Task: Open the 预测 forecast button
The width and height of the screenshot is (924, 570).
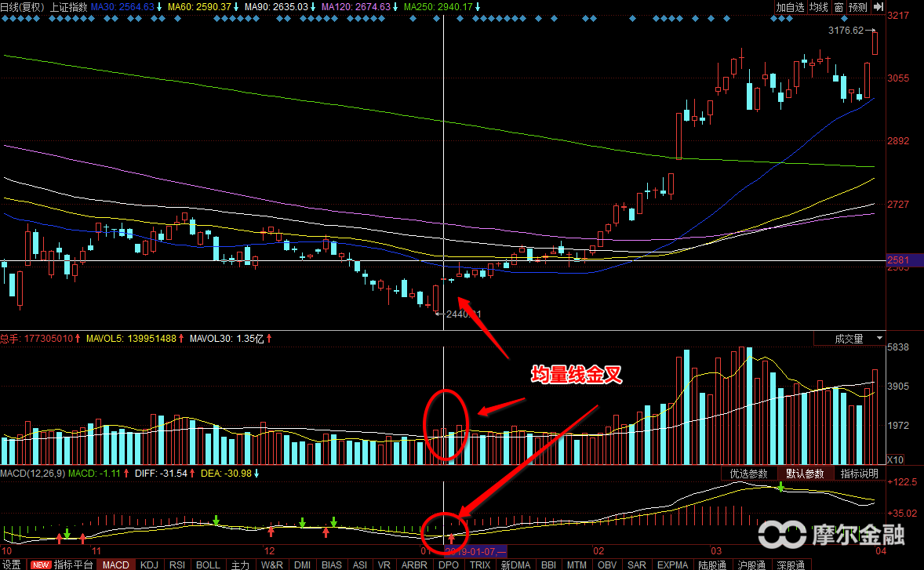Action: [857, 6]
